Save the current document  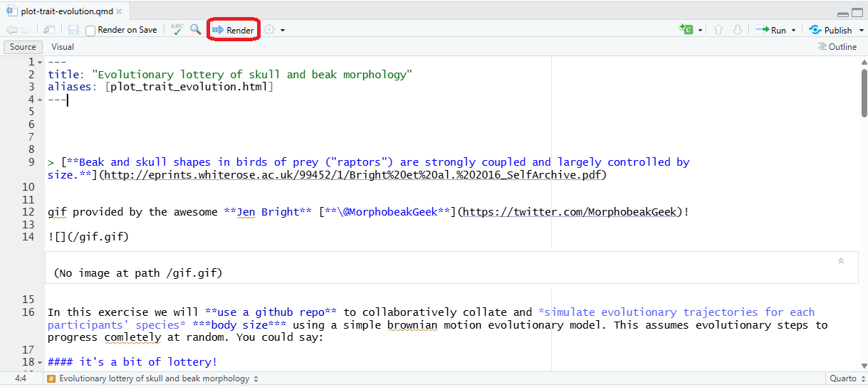click(x=73, y=30)
